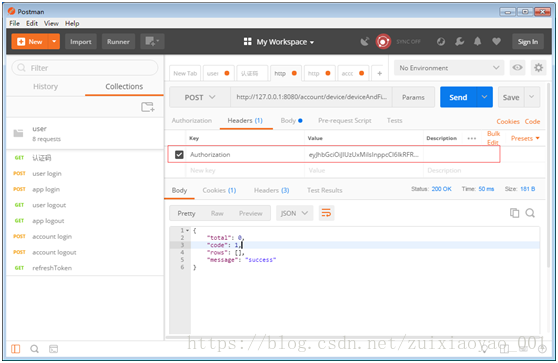Screen dimensions: 558x363
Task: Switch to the request Authorization tab
Action: (x=191, y=121)
